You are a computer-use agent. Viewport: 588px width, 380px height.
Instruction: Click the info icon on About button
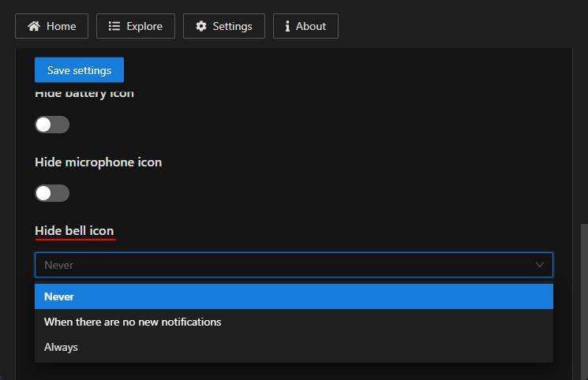(x=287, y=26)
